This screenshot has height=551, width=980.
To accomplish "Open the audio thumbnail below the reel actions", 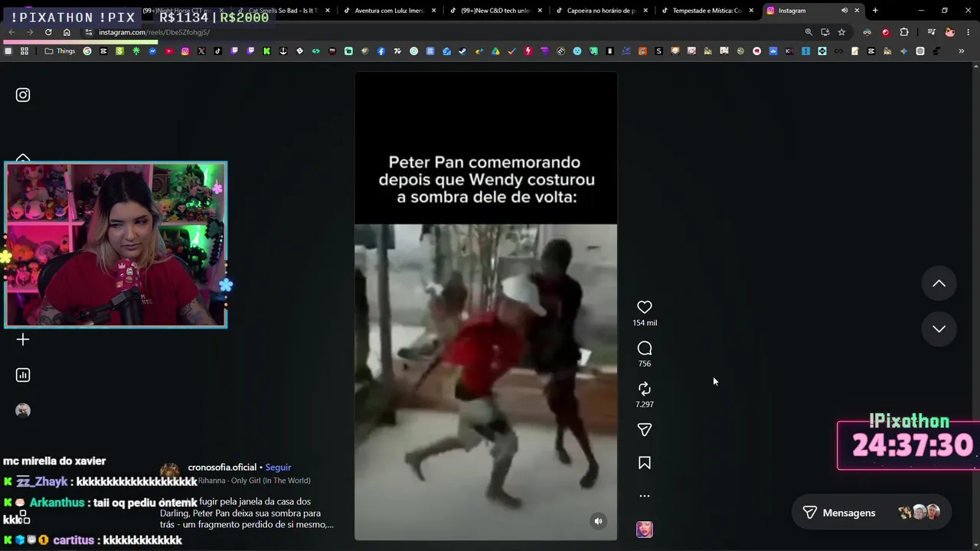I will (645, 530).
